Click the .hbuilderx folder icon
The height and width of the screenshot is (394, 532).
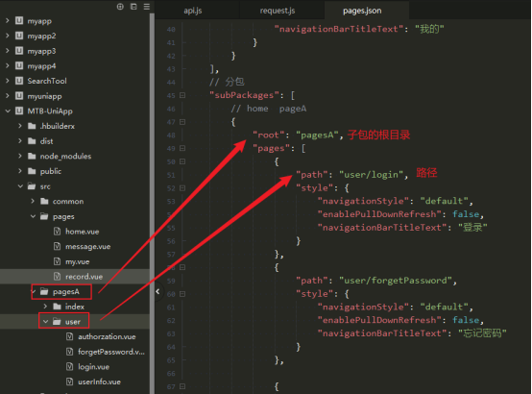32,126
